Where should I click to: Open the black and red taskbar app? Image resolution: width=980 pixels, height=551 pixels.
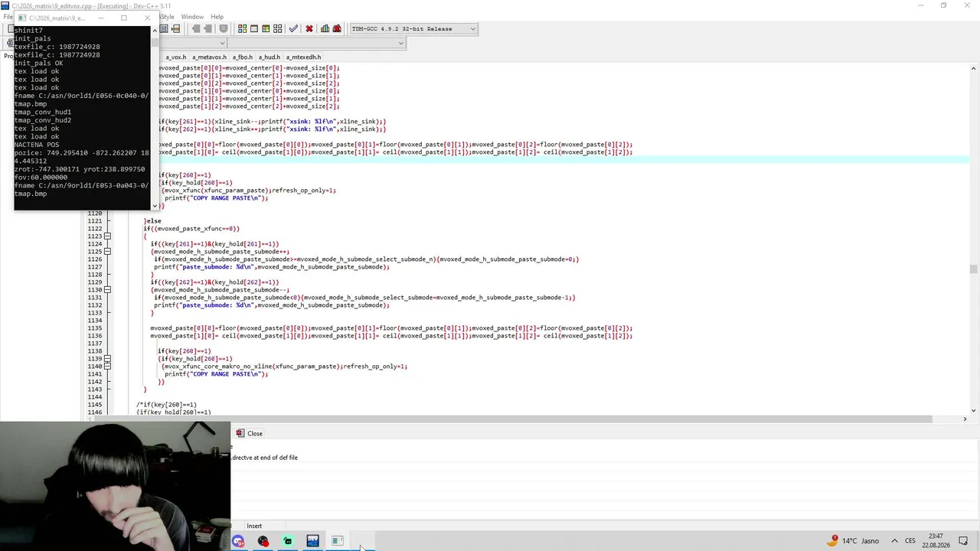tap(263, 542)
